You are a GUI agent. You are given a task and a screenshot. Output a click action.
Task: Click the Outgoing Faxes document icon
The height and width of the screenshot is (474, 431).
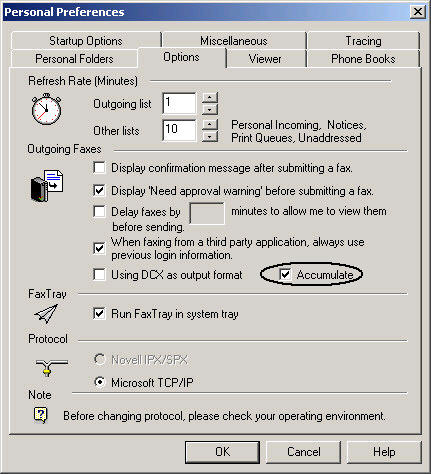click(x=47, y=185)
